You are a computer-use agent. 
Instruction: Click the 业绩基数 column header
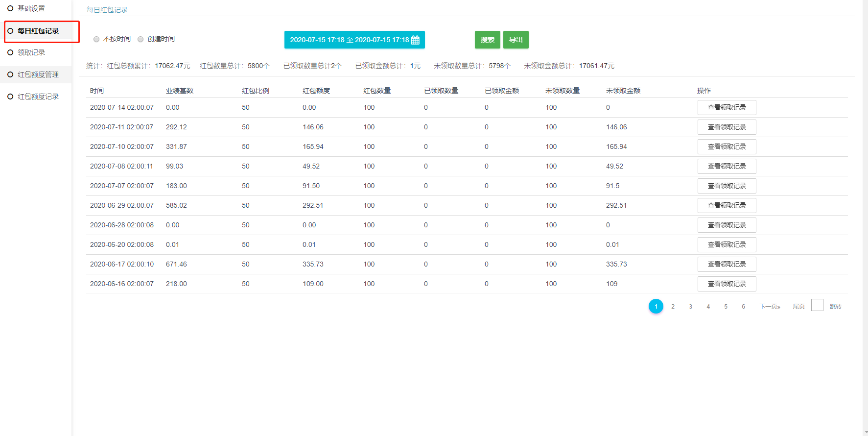pyautogui.click(x=180, y=91)
